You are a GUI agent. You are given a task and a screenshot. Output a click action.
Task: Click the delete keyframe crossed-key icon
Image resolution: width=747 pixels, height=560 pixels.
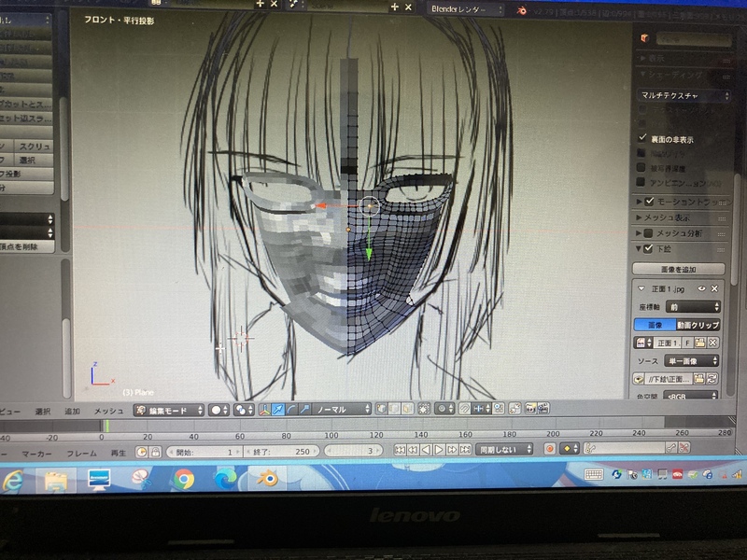point(684,448)
